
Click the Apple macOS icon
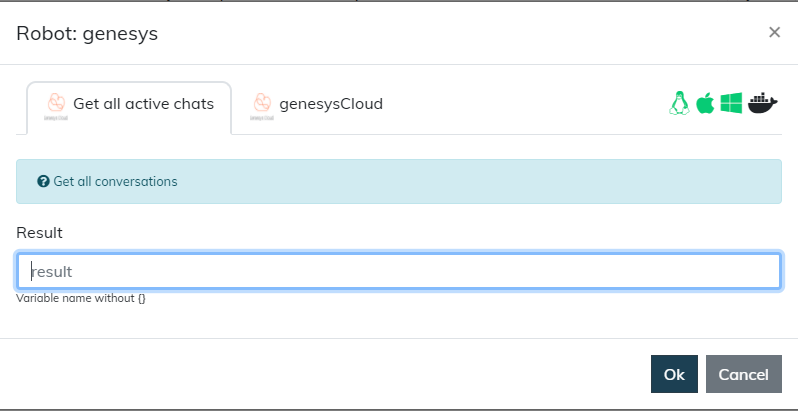pos(705,103)
